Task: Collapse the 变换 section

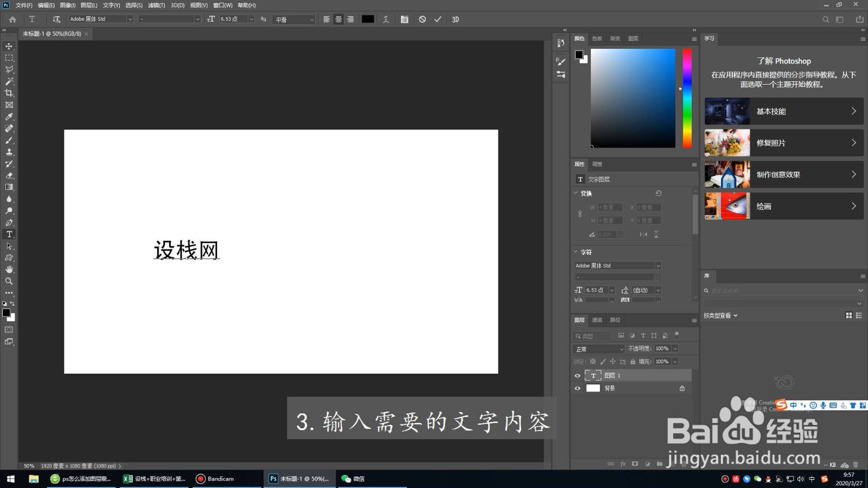Action: (576, 193)
